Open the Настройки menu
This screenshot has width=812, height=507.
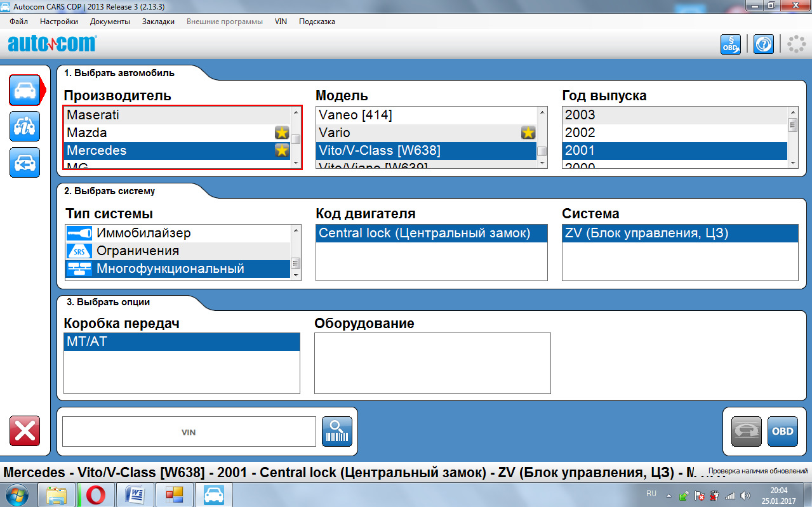click(x=58, y=21)
